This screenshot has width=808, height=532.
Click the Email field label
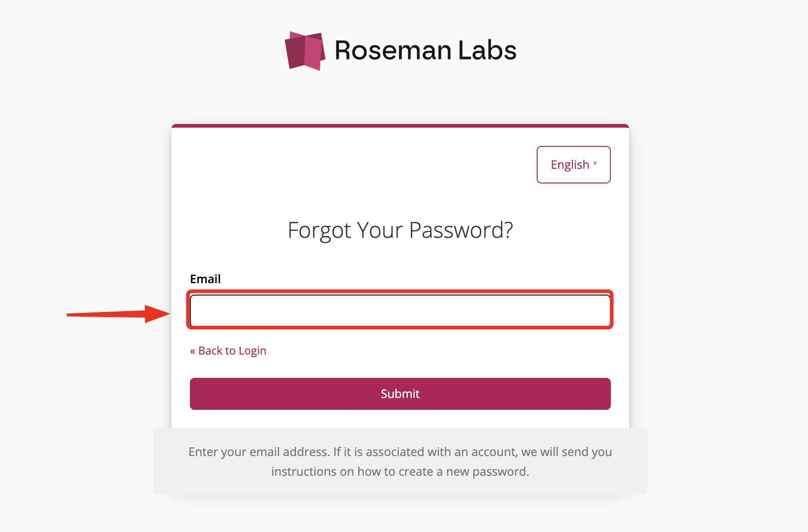(205, 279)
